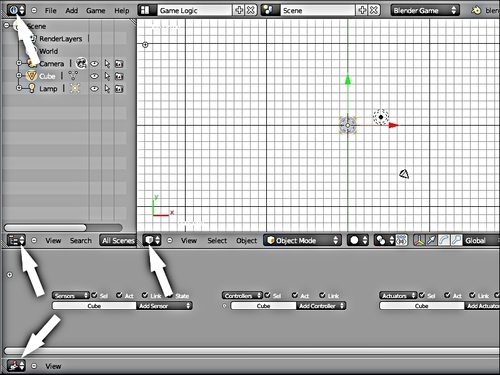The image size is (500, 375).
Task: Click the red X-axis manipulator arrow
Action: 393,125
